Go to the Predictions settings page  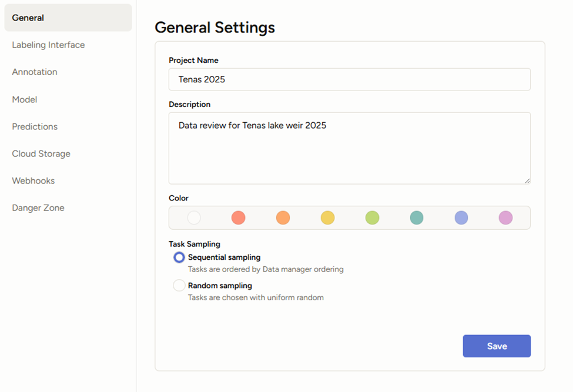pos(35,126)
